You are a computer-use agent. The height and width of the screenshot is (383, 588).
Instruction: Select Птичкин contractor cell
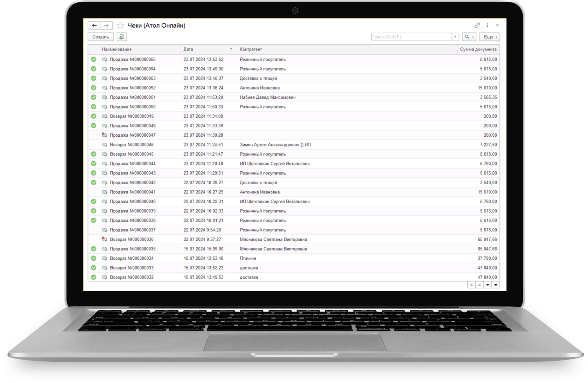347,258
